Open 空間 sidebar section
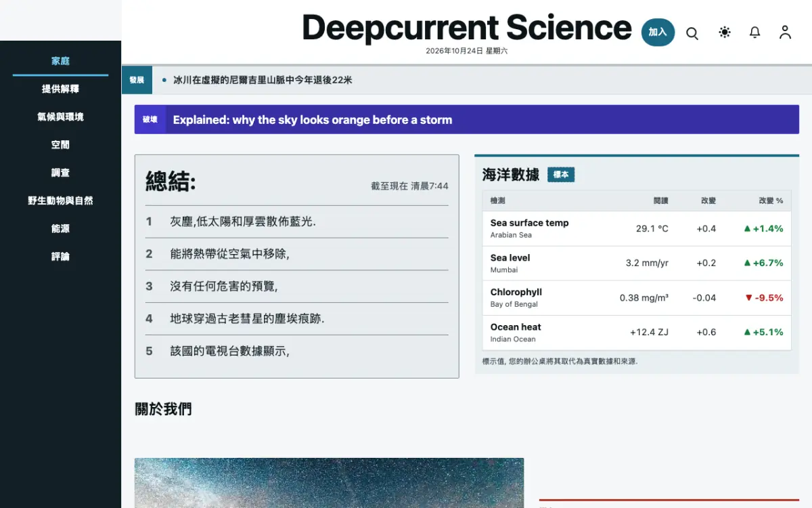This screenshot has height=508, width=812. pos(60,144)
